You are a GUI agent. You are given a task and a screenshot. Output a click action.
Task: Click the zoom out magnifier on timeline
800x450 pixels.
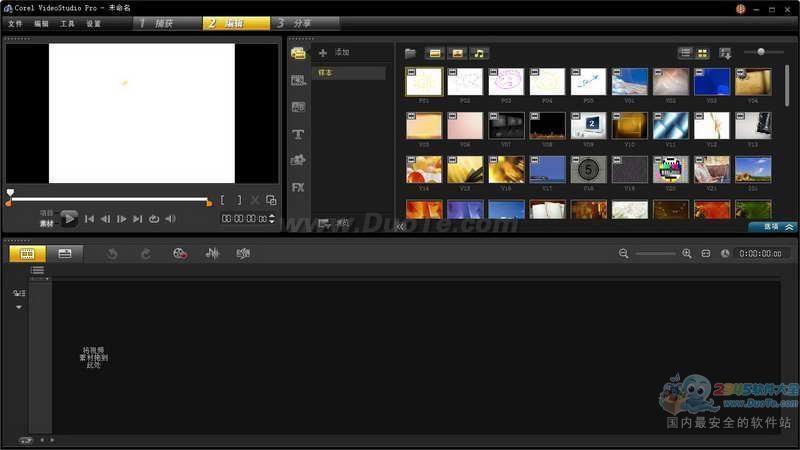pos(623,254)
